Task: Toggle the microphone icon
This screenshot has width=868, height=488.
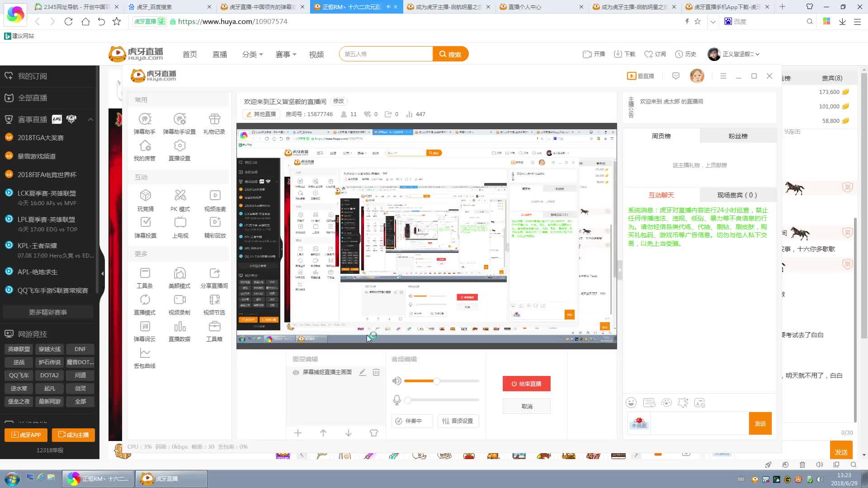Action: click(x=396, y=400)
